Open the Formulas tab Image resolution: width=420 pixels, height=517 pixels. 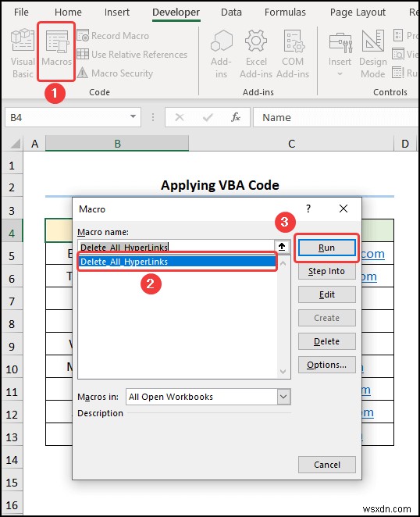(x=285, y=12)
